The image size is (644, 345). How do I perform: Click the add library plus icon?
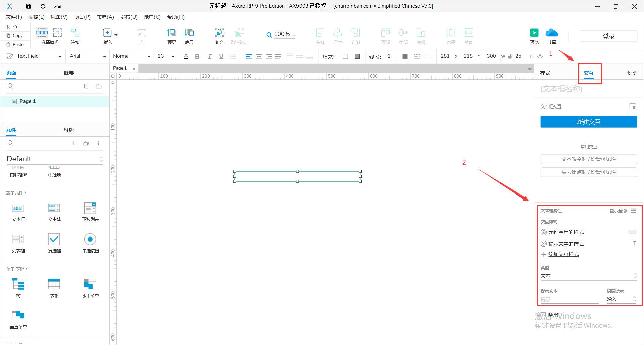(74, 143)
